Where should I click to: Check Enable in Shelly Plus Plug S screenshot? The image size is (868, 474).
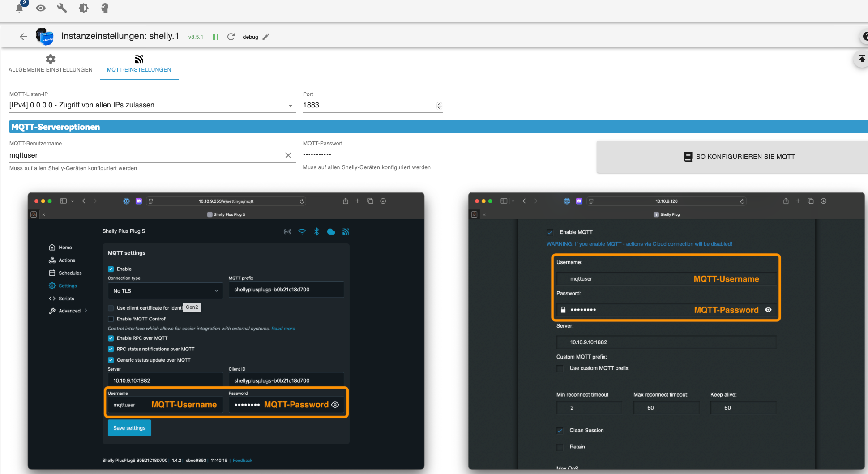coord(111,269)
